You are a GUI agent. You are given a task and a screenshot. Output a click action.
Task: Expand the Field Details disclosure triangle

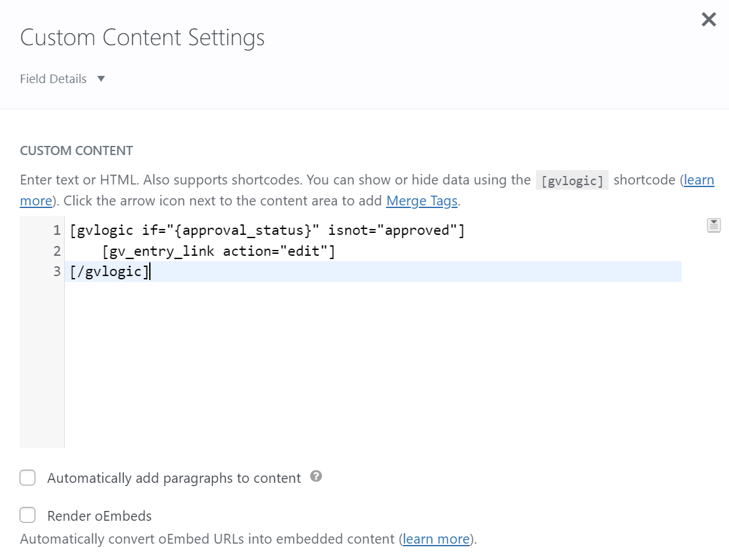click(101, 79)
